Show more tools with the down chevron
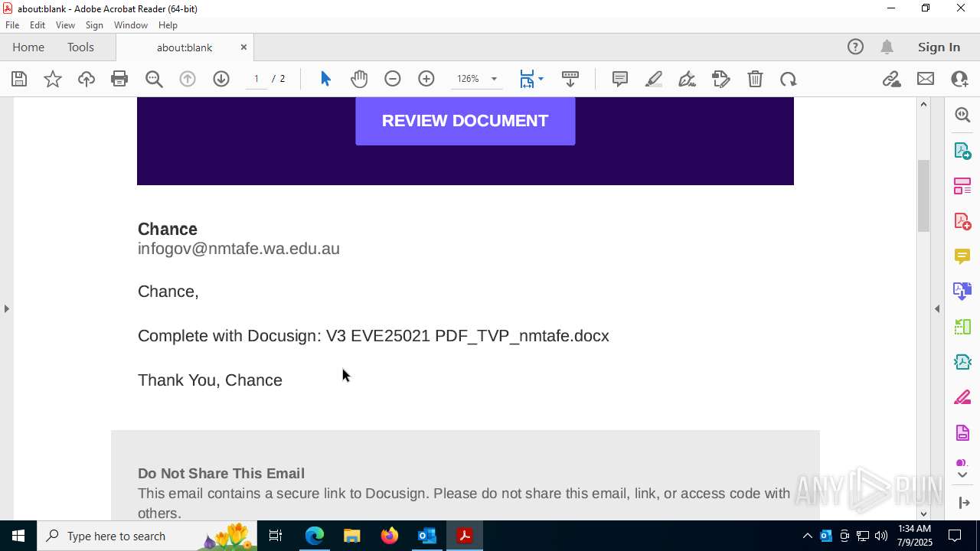Viewport: 980px width, 551px height. click(x=962, y=475)
